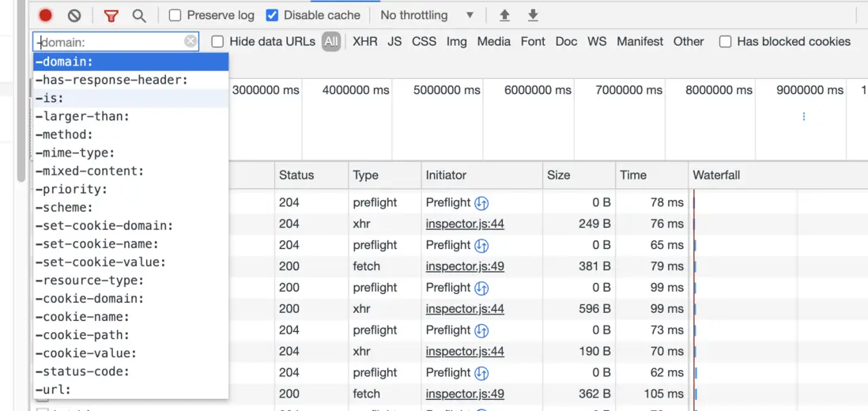Image resolution: width=868 pixels, height=411 pixels.
Task: Toggle the red filter funnel icon
Action: (111, 15)
